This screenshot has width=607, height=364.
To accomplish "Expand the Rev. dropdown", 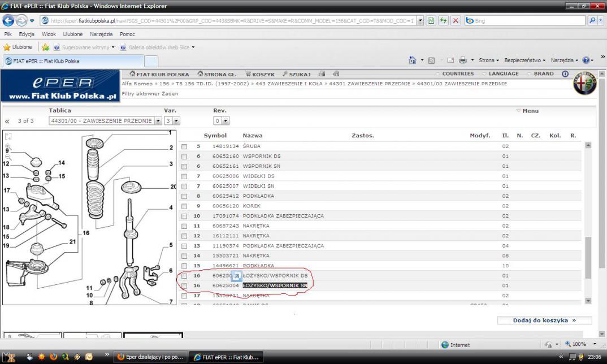I will [226, 121].
